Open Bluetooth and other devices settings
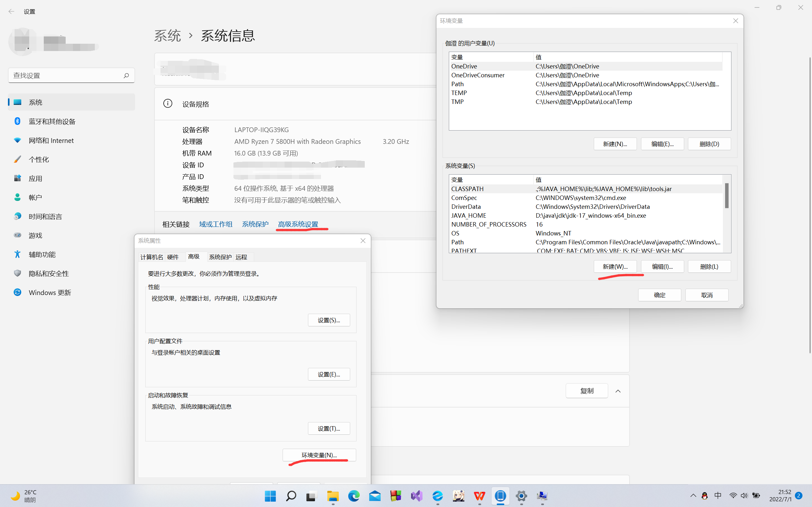Screen dimensions: 812x507 click(x=52, y=121)
